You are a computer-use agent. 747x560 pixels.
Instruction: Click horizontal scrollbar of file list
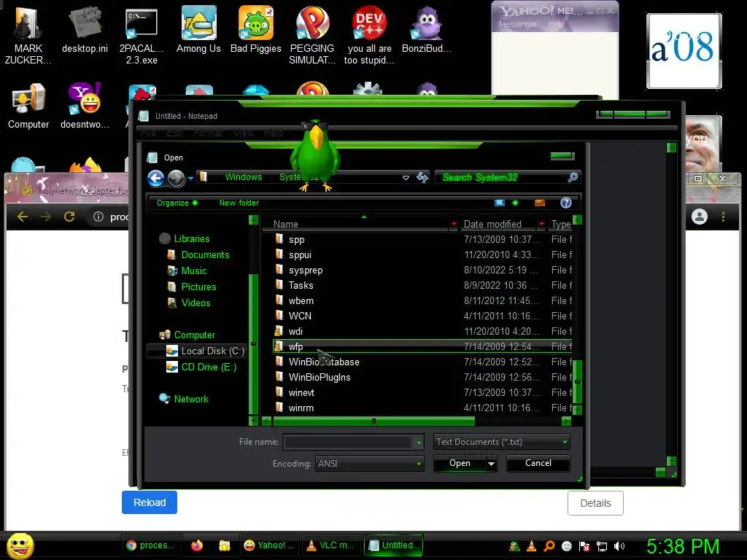pyautogui.click(x=374, y=421)
